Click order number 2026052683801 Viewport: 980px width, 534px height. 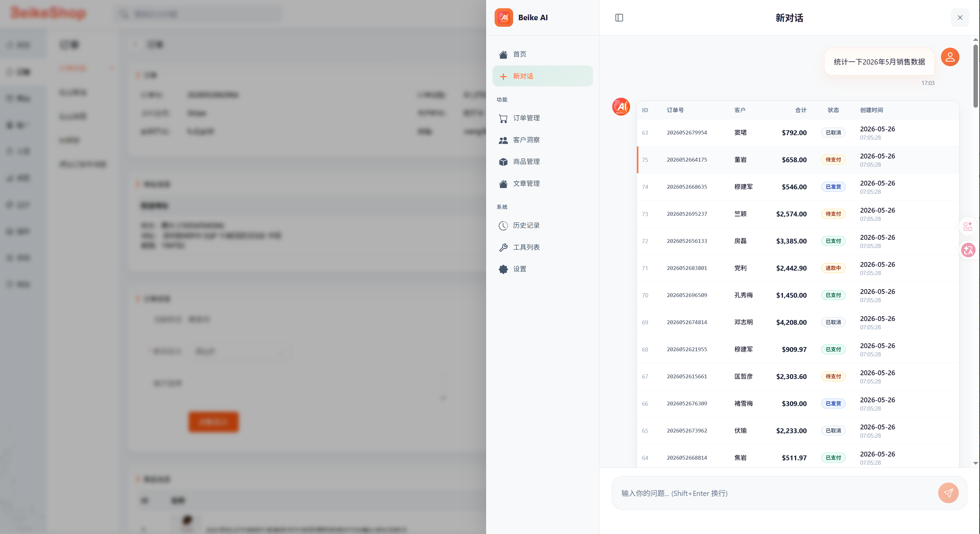coord(687,268)
